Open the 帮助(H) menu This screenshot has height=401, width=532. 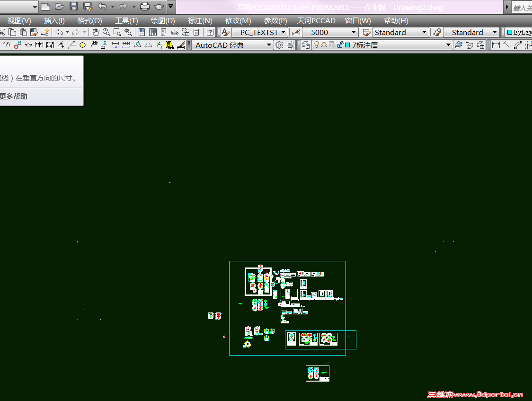pos(396,21)
